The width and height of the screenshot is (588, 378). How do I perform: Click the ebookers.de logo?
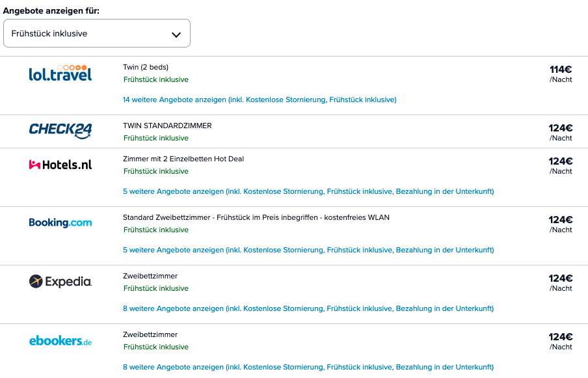(x=60, y=340)
